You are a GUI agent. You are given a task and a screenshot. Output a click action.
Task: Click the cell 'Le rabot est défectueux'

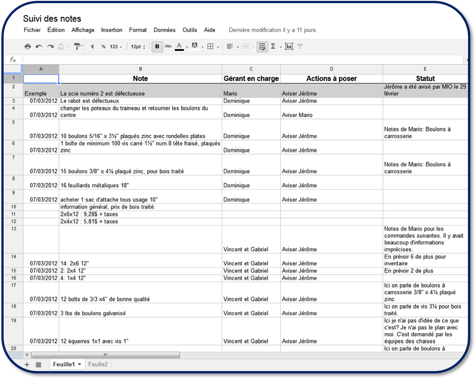point(140,101)
